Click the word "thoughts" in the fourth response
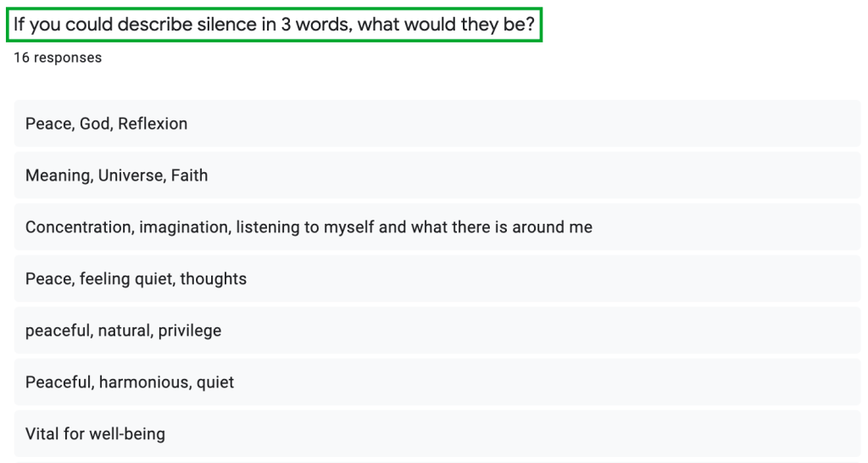 [x=213, y=279]
